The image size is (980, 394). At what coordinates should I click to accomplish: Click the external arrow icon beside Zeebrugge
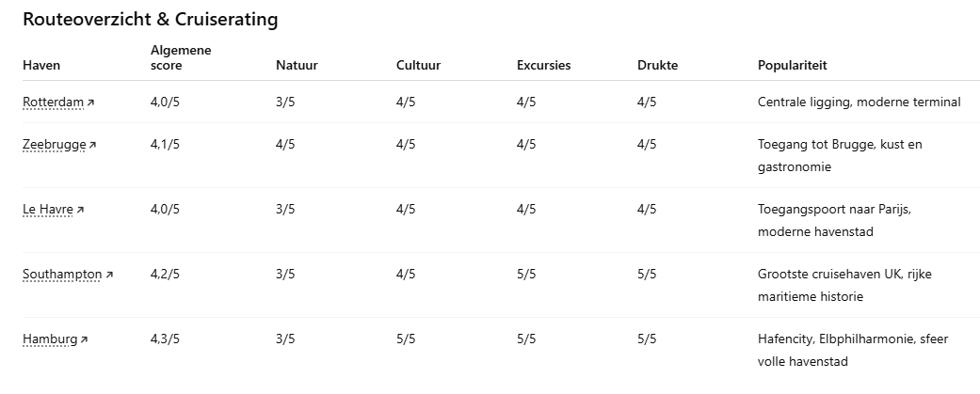[x=93, y=145]
